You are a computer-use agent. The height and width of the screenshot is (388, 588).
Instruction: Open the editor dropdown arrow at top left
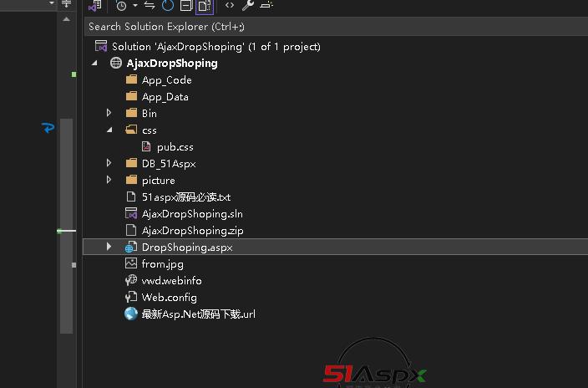pos(52,3)
